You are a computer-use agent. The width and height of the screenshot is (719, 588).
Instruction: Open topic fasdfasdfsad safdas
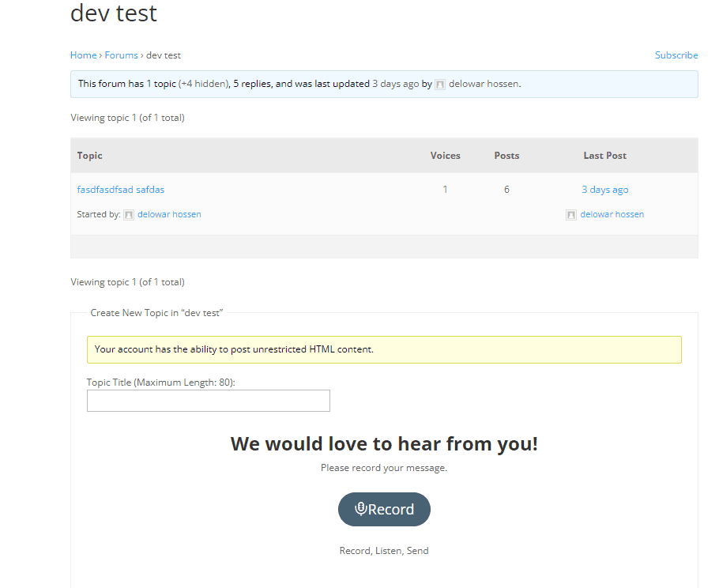[x=121, y=190]
